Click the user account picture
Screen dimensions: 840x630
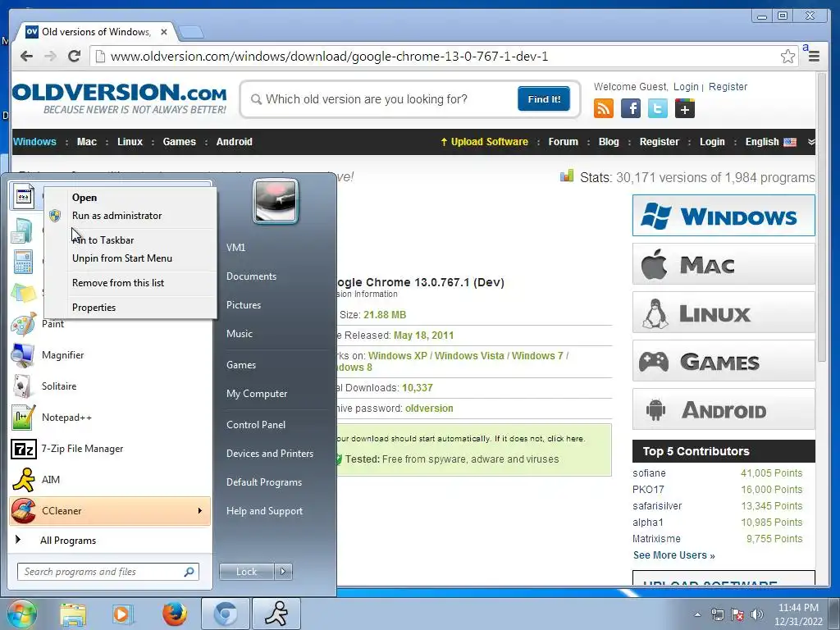(276, 201)
